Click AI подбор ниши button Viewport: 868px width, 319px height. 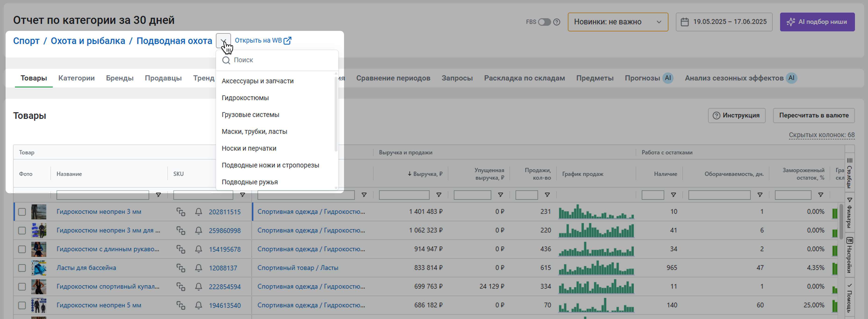tap(817, 22)
